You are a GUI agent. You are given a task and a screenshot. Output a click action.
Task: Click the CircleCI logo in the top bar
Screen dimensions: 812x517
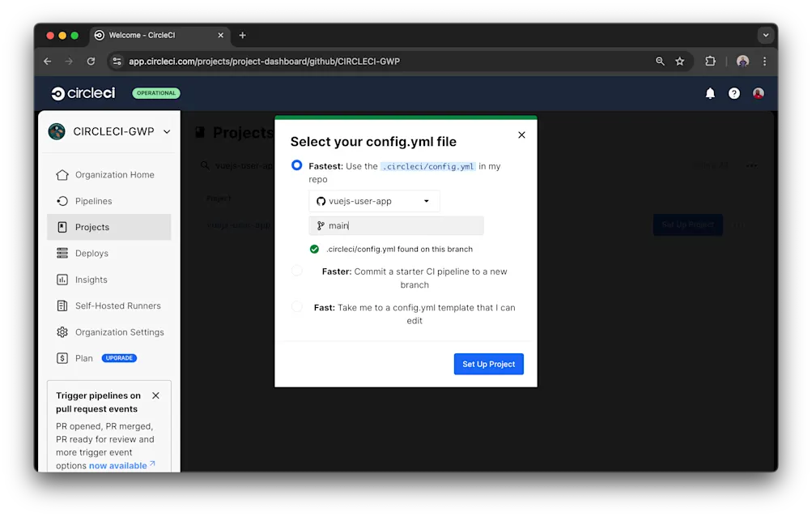(x=82, y=92)
